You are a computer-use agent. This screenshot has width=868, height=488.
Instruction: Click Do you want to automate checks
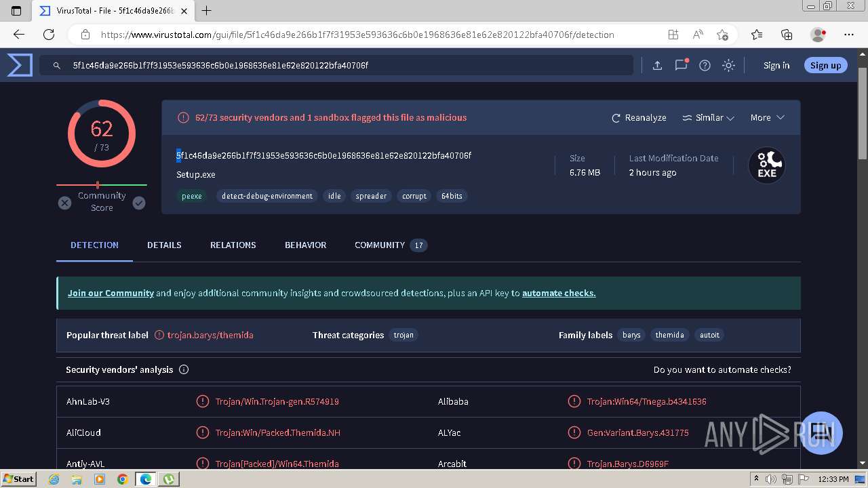point(722,370)
